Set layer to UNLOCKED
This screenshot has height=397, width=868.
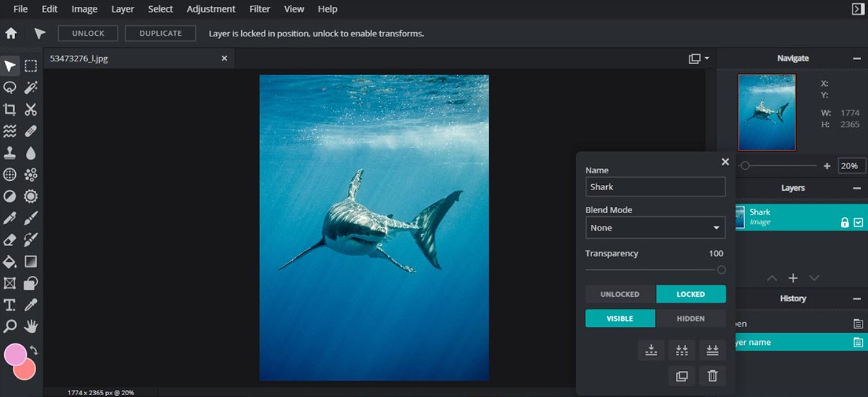pos(620,294)
